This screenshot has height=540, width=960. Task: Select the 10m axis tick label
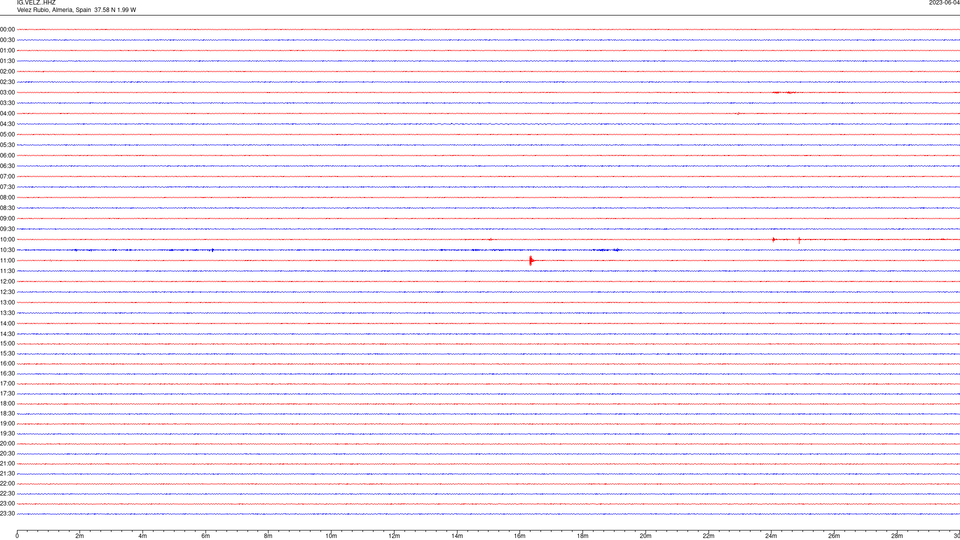coord(331,536)
